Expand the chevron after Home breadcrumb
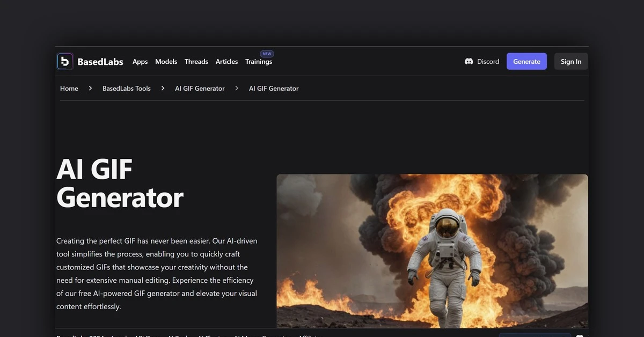The image size is (644, 337). pos(90,88)
